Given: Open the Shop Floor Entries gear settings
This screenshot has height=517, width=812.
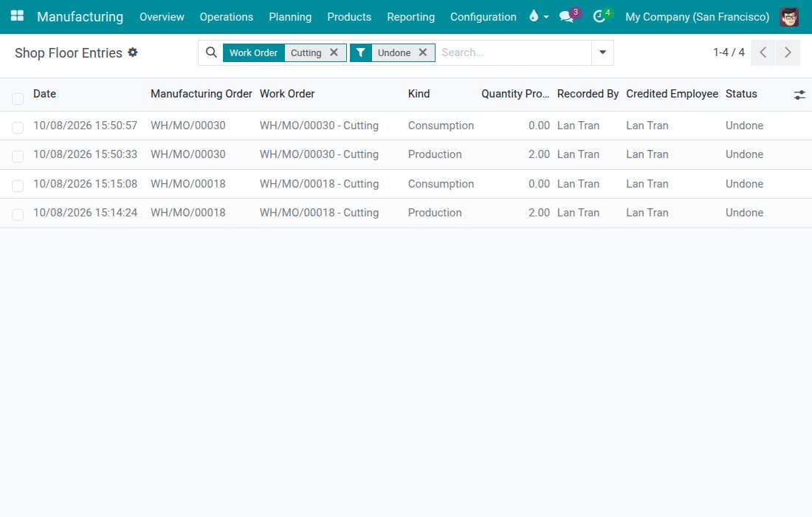Looking at the screenshot, I should [x=133, y=52].
